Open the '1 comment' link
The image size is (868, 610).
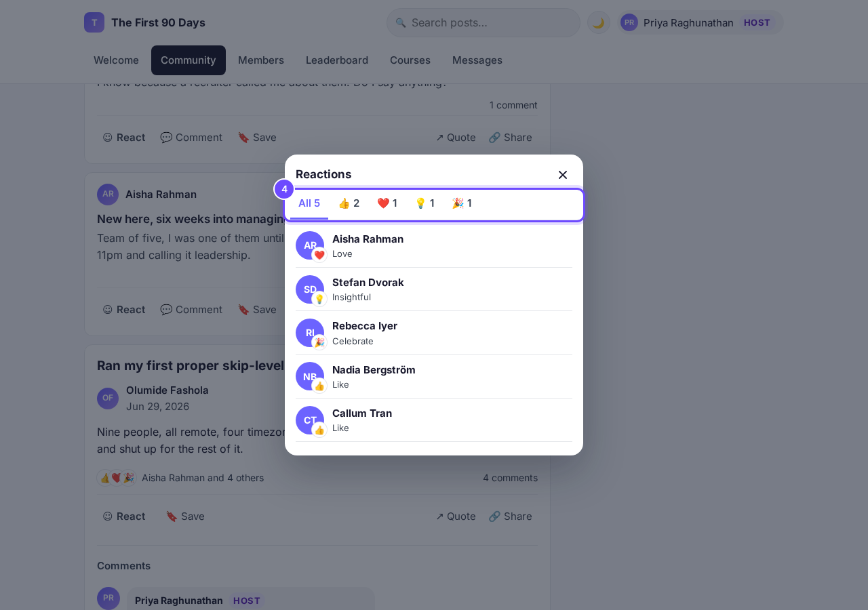pyautogui.click(x=513, y=105)
